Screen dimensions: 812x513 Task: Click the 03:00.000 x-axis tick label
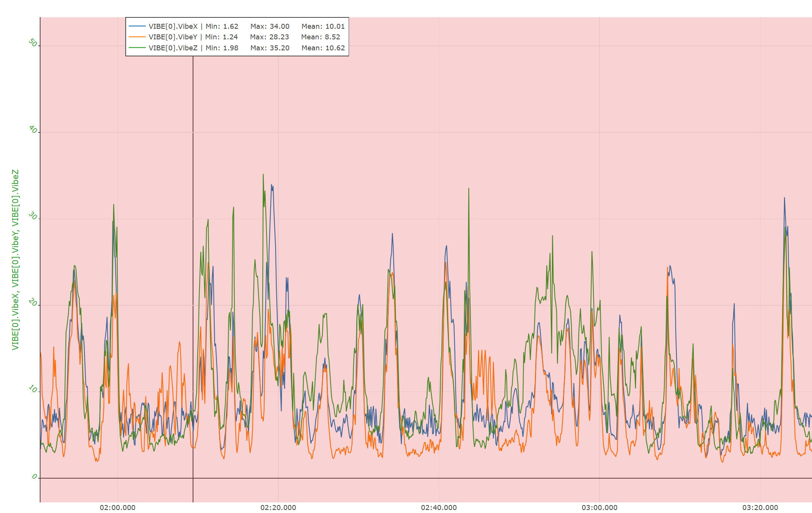[599, 508]
